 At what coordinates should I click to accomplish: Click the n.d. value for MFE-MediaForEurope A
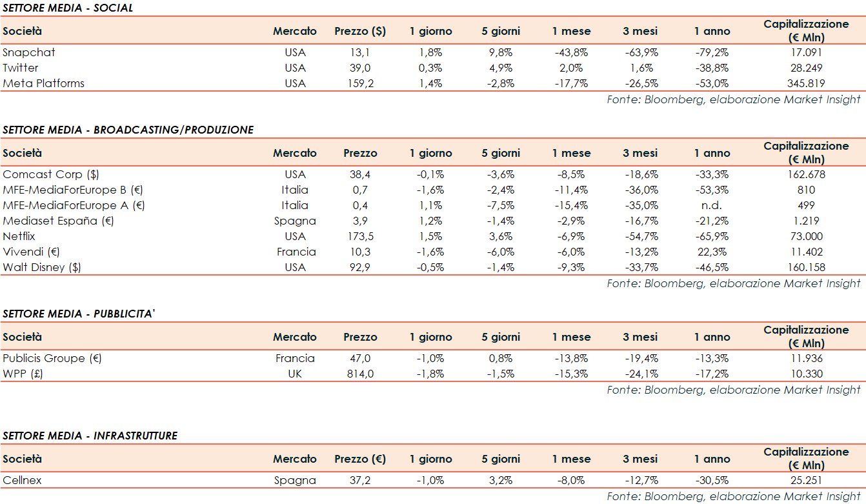pyautogui.click(x=712, y=205)
